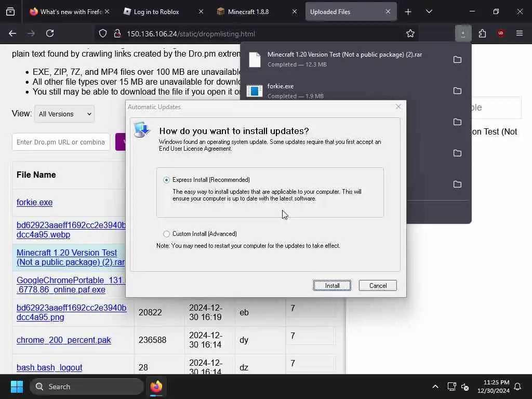Viewport: 532px width, 399px height.
Task: Select Custom Install (Advanced) option
Action: [166, 234]
